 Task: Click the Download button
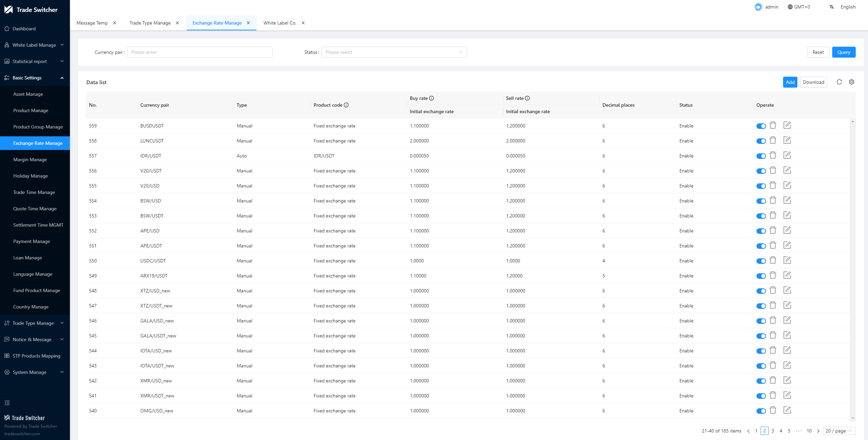(813, 82)
